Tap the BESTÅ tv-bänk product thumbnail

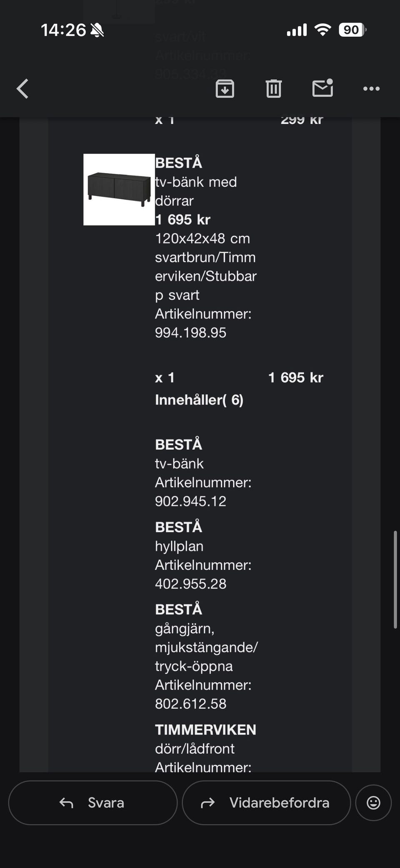click(x=119, y=190)
